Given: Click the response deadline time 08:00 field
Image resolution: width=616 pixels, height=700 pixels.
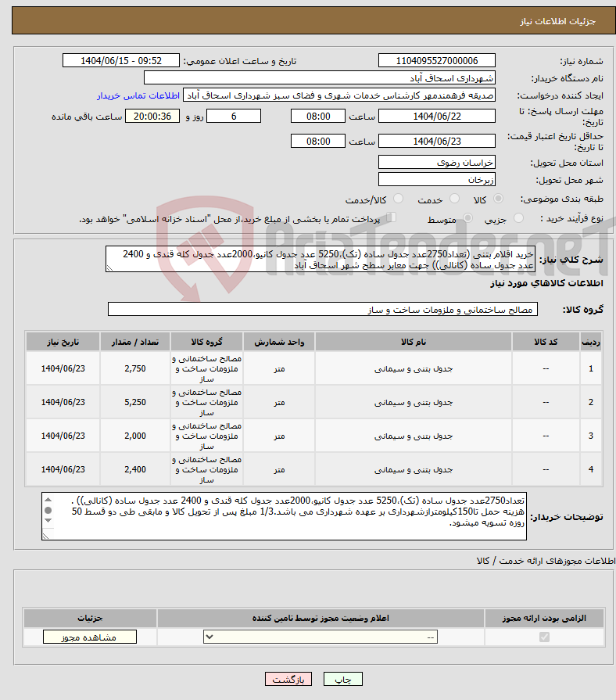Looking at the screenshot, I should coord(318,117).
